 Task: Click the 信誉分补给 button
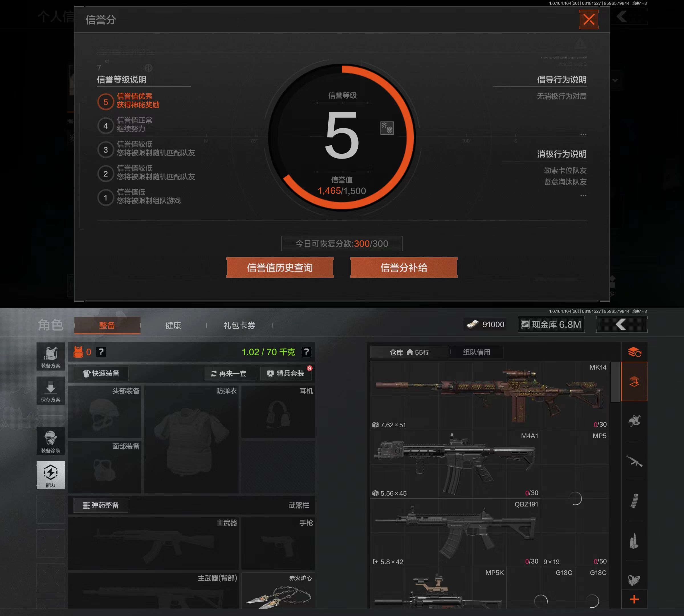(x=404, y=268)
